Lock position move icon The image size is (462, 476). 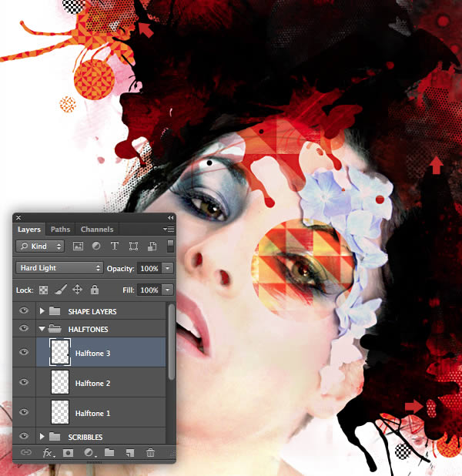pyautogui.click(x=78, y=290)
